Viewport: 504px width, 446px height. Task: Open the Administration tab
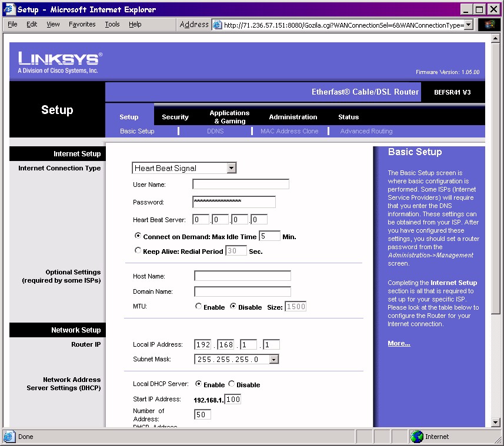tap(293, 117)
